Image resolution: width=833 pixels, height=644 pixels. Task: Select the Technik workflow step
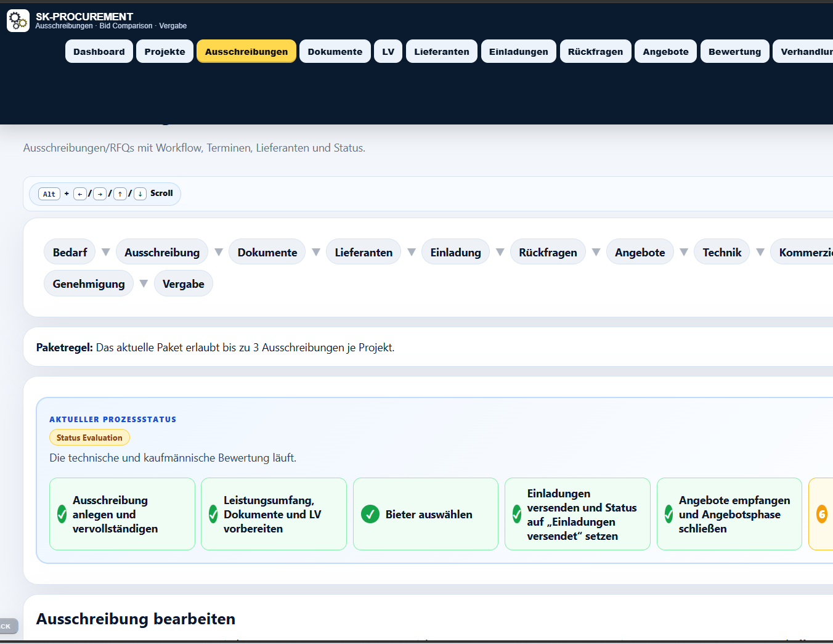(x=722, y=252)
